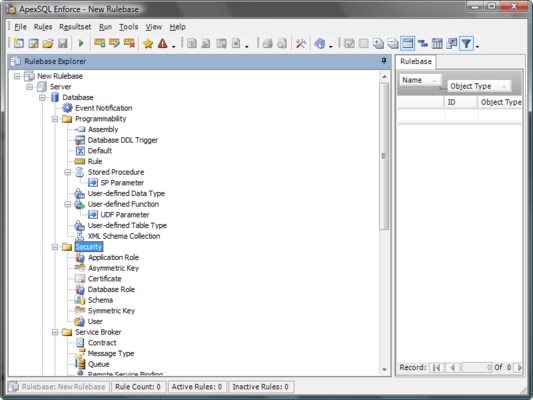Select the Rulebase tab in the right pane
The image size is (533, 400).
(x=416, y=62)
